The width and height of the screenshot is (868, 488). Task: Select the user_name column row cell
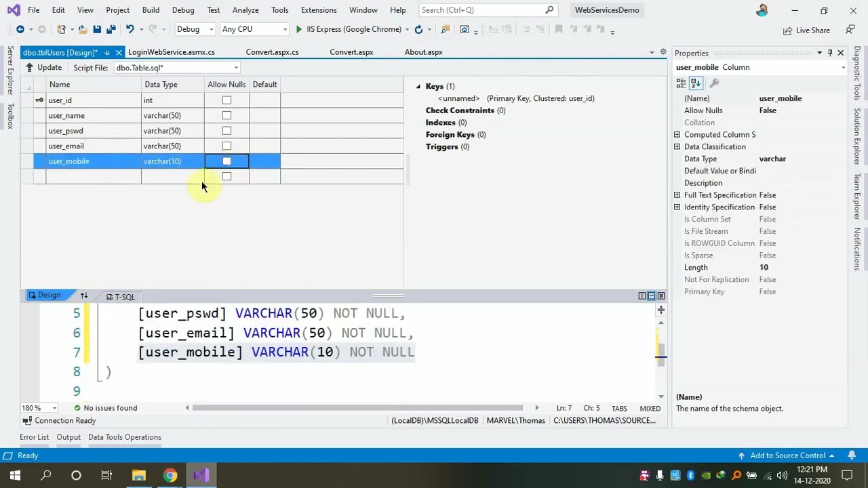click(x=93, y=115)
